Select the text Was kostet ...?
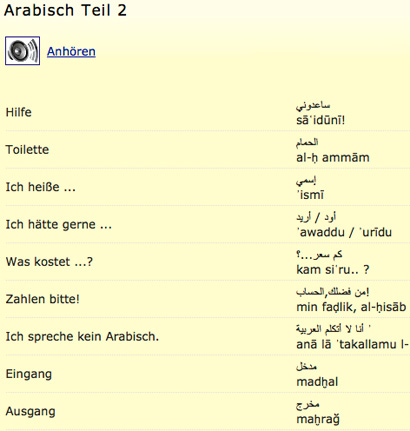The height and width of the screenshot is (431, 410). [x=49, y=262]
